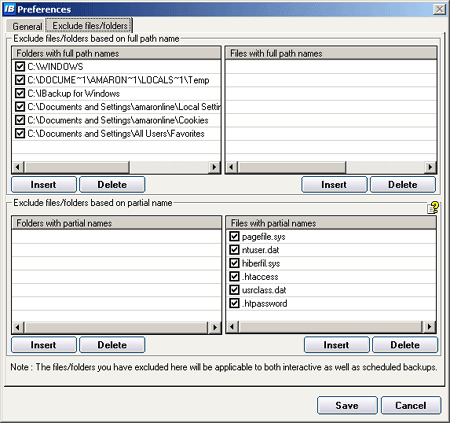Select the C:\IBackup for Windows row text

click(74, 93)
